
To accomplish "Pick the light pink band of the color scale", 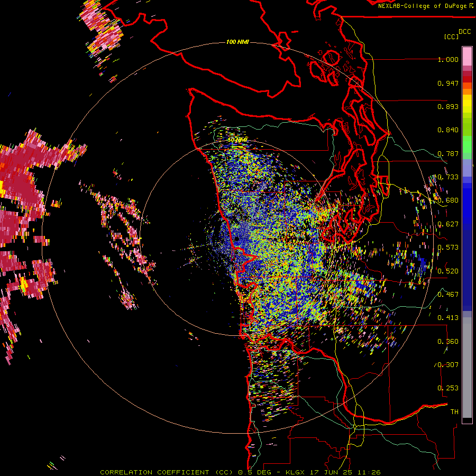I will pos(467,56).
